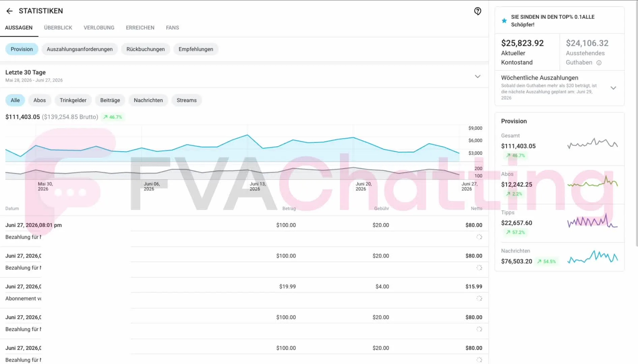The width and height of the screenshot is (638, 364).
Task: Click the Juni 20, 2026 chart axis label
Action: coord(364,186)
